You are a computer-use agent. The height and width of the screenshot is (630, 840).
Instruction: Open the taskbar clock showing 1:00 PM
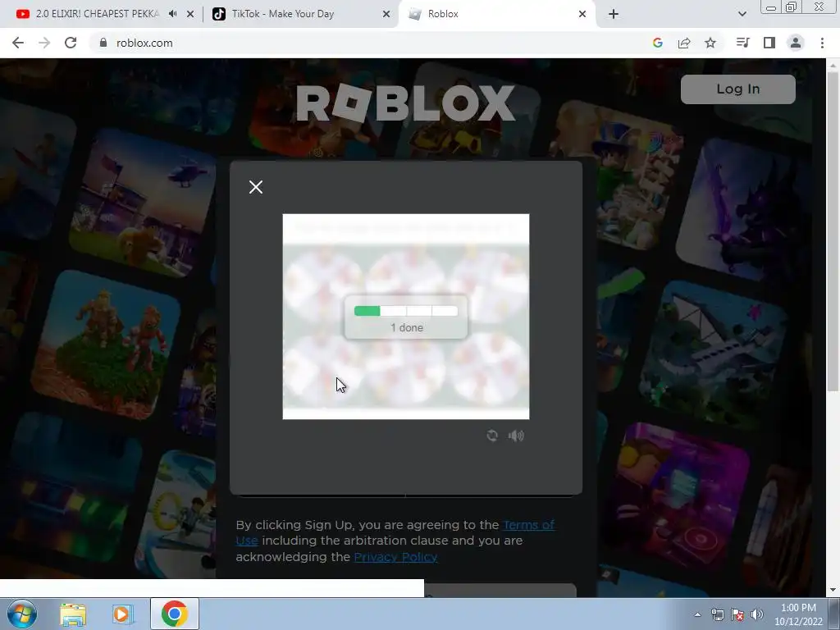point(797,614)
